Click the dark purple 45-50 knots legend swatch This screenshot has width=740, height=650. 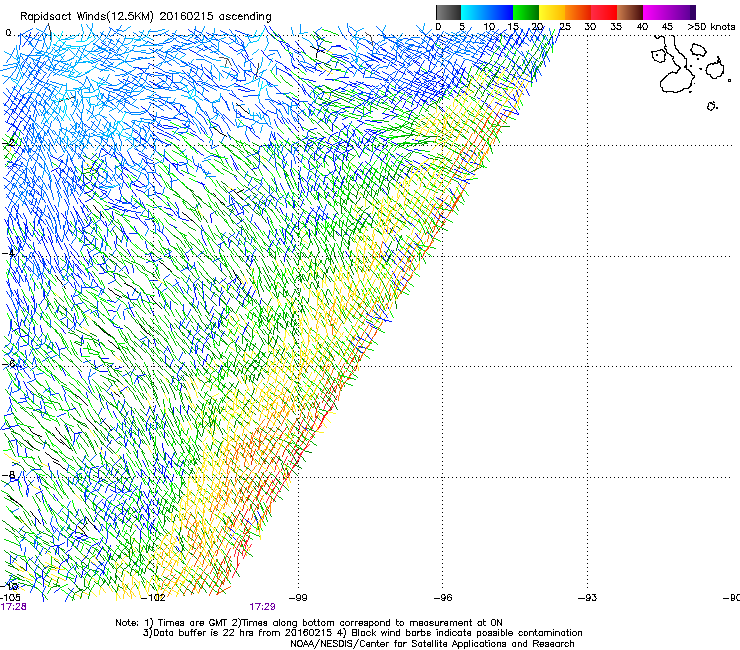click(x=682, y=12)
